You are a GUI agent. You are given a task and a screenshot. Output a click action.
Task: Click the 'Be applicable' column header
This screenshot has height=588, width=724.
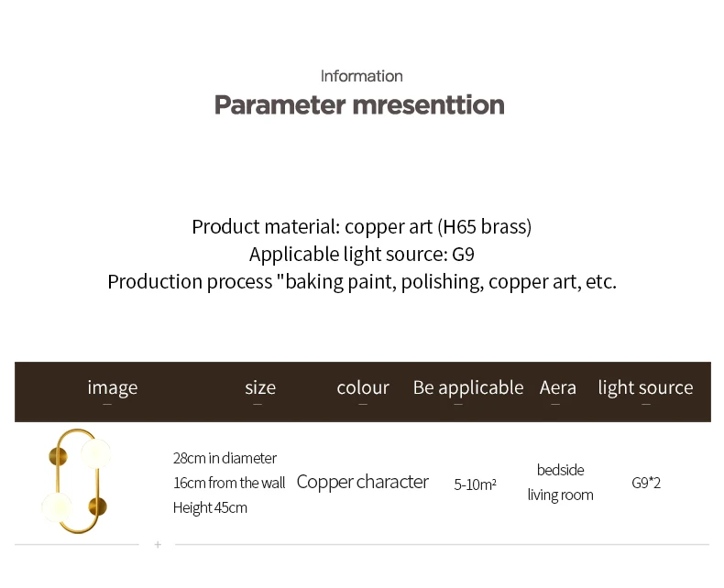[x=468, y=387]
